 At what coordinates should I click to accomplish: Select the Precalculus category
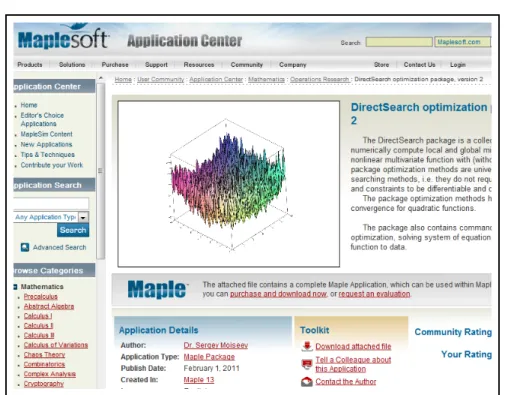tap(40, 296)
